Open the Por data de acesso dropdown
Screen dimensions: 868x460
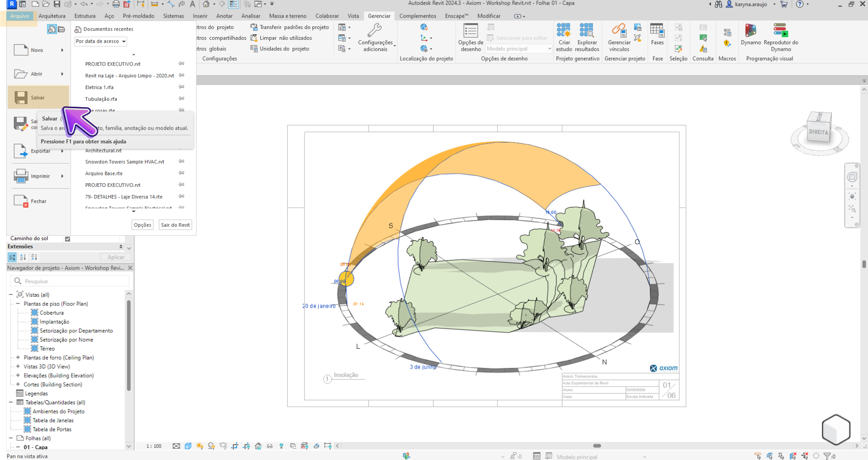tap(100, 41)
